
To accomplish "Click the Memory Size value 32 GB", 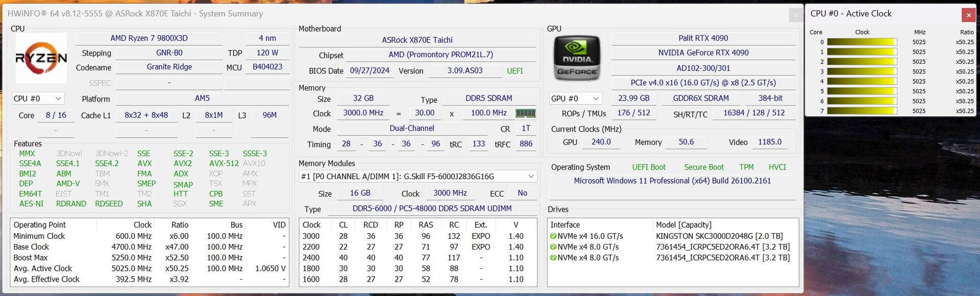I will (363, 98).
